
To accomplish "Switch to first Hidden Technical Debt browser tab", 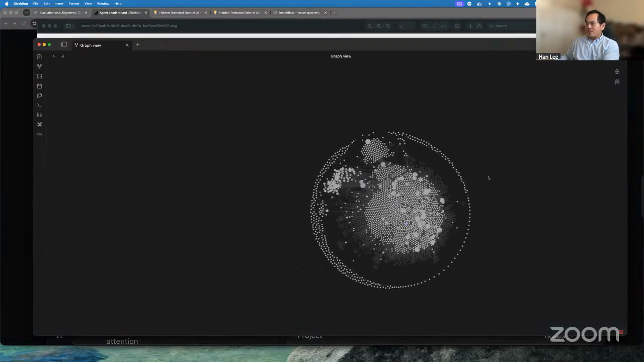I will 180,13.
